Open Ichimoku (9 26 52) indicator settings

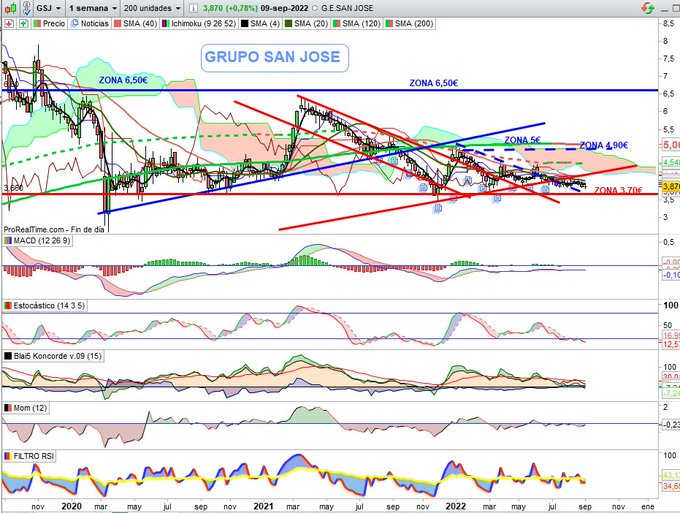[199, 24]
